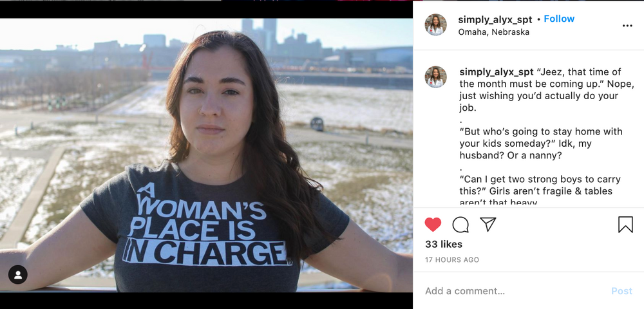Open the Omaha, Nebraska location link

click(493, 32)
